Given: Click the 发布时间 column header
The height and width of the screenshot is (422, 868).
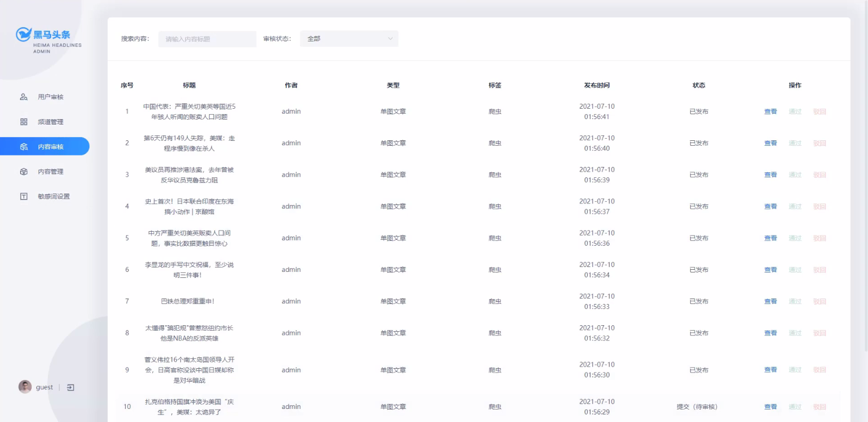Looking at the screenshot, I should tap(597, 85).
